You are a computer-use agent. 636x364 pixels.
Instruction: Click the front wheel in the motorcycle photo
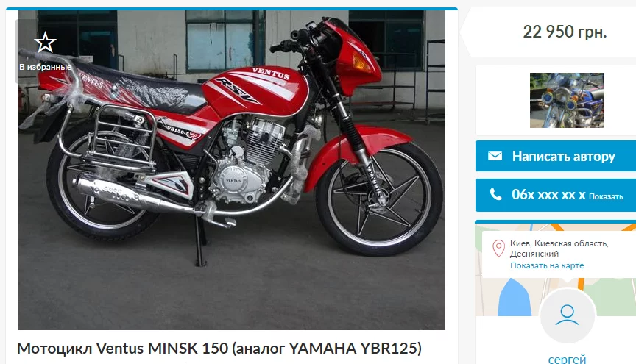(x=378, y=196)
